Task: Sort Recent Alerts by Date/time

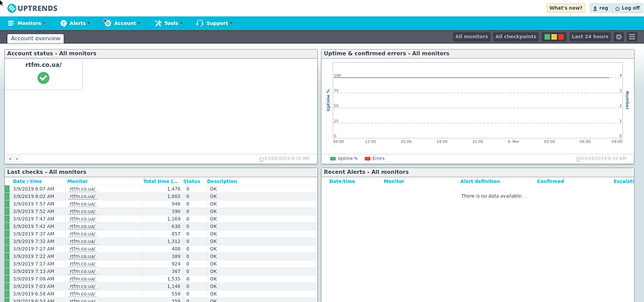Action: coord(342,181)
